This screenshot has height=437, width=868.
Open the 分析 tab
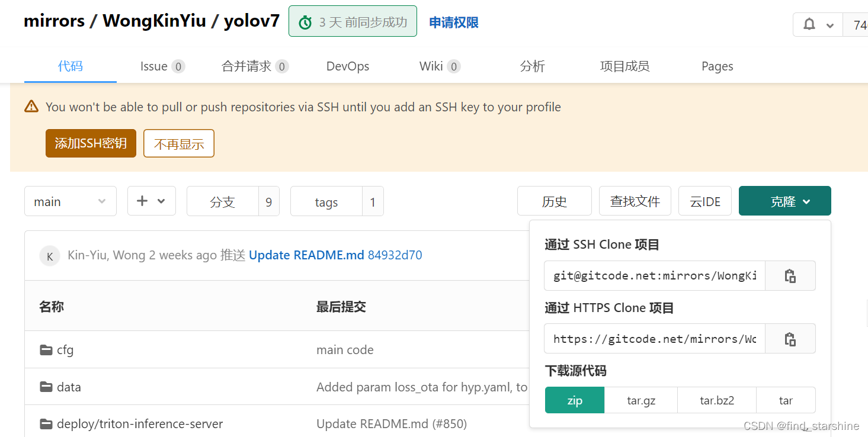(x=533, y=66)
